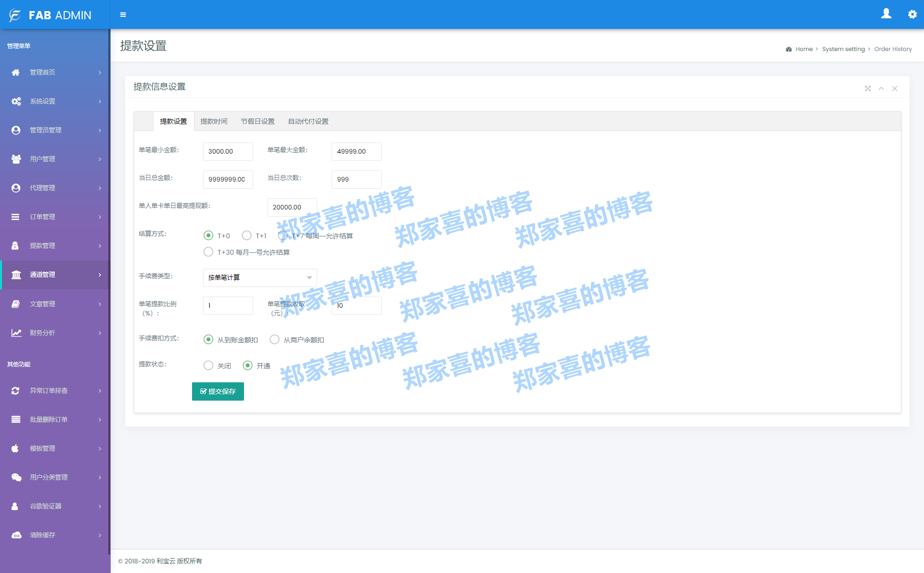Expand 通道管理 sidebar chevron

point(100,274)
